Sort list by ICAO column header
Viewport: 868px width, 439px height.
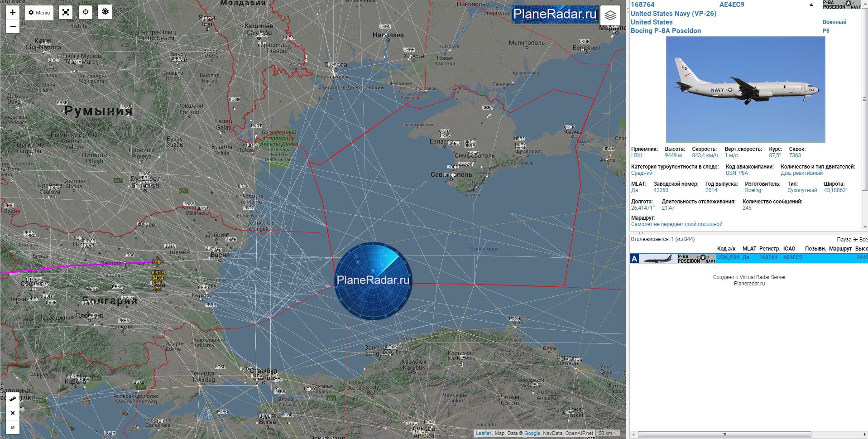[789, 249]
